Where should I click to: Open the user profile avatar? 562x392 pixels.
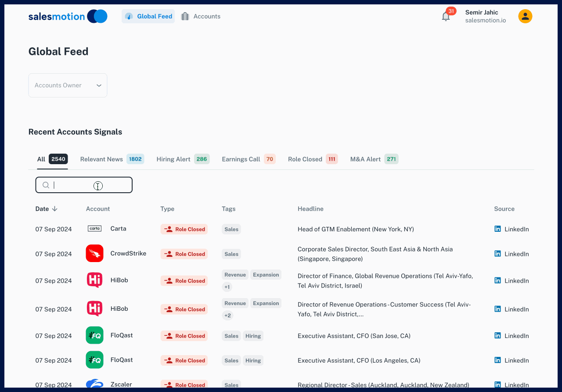coord(525,16)
